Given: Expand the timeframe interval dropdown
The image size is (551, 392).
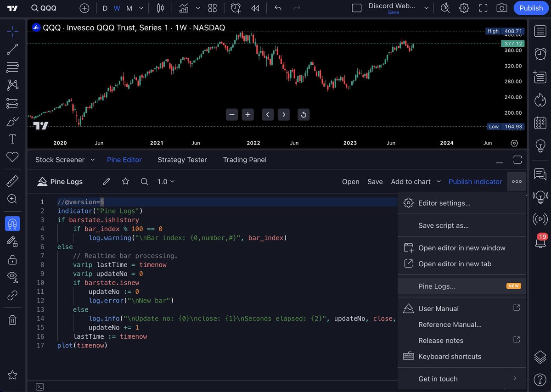Looking at the screenshot, I should tap(141, 8).
